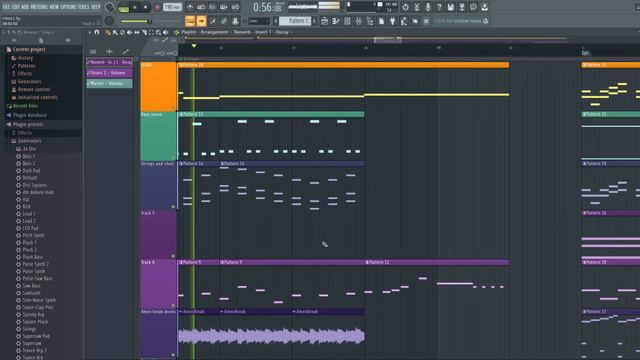Select the playlist mute tool
Viewport: 640px width, 360px height.
point(129,32)
